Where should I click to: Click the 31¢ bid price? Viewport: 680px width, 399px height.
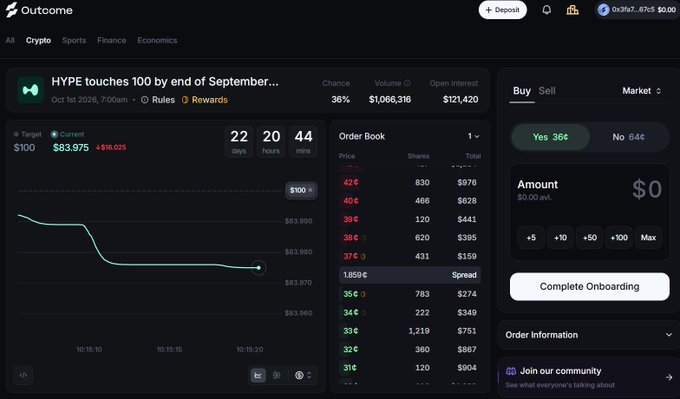pyautogui.click(x=350, y=368)
